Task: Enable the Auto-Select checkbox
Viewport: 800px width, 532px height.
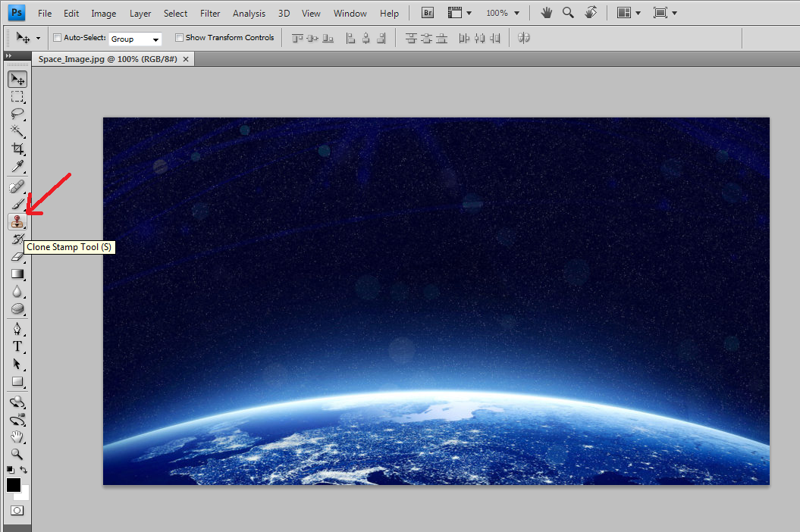Action: [x=57, y=37]
